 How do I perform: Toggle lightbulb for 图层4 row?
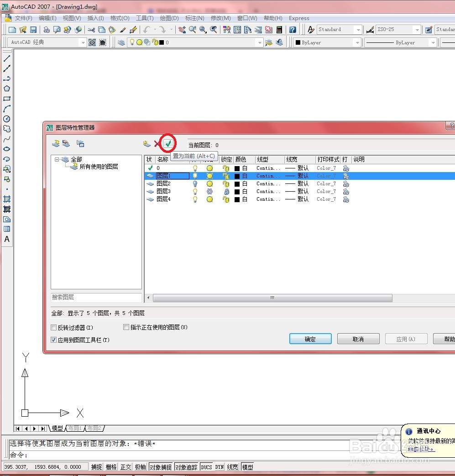pos(195,199)
